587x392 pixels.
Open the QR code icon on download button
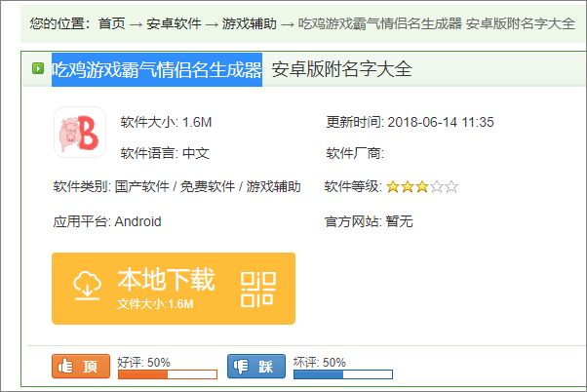258,290
